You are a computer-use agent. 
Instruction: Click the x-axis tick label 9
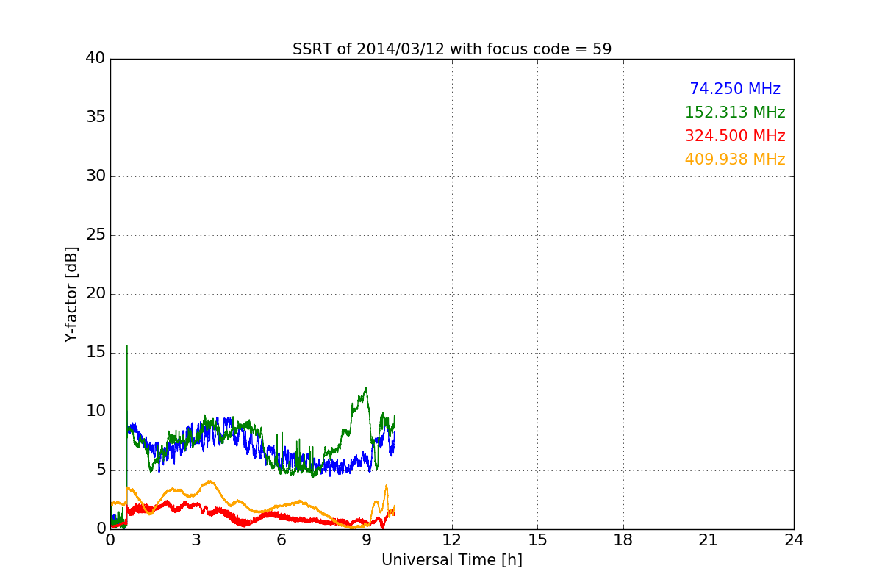(x=367, y=540)
